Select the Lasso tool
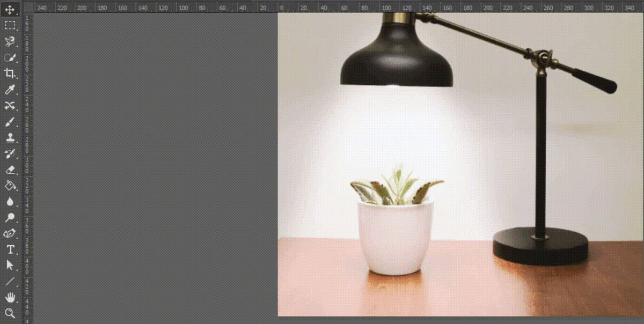Screen dimensions: 644x324 pyautogui.click(x=10, y=41)
